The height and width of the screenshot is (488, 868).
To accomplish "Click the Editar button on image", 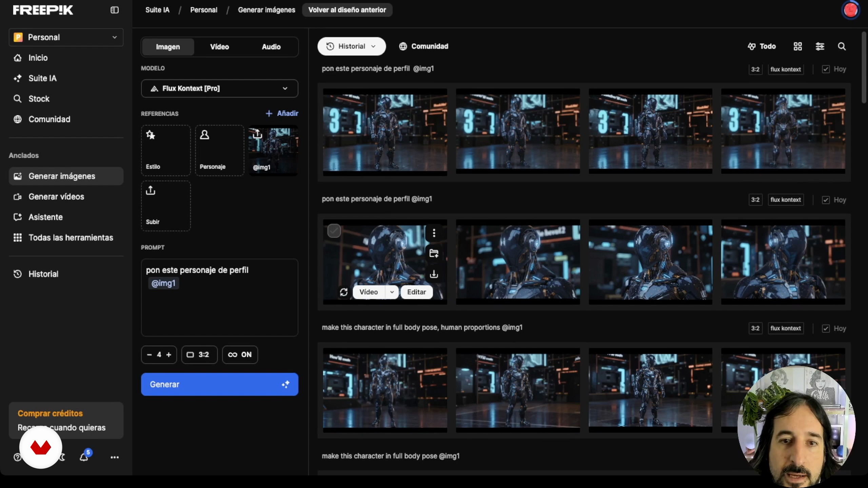I will tap(416, 292).
